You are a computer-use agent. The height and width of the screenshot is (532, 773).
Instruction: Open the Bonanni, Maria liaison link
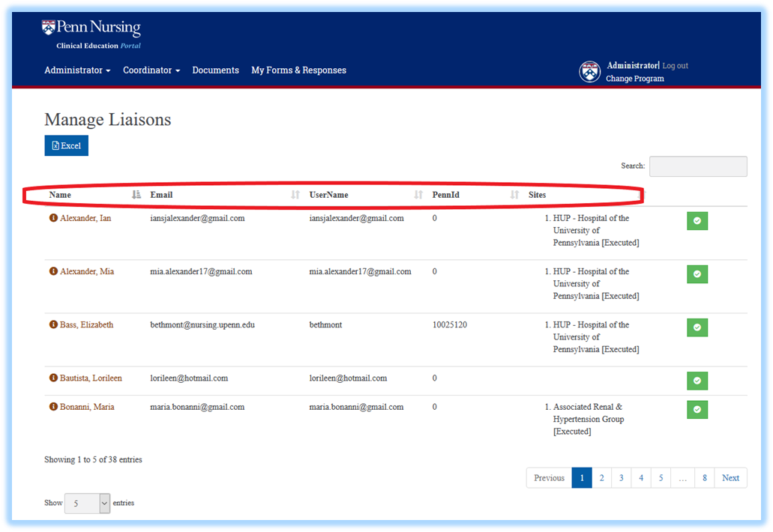tap(87, 406)
